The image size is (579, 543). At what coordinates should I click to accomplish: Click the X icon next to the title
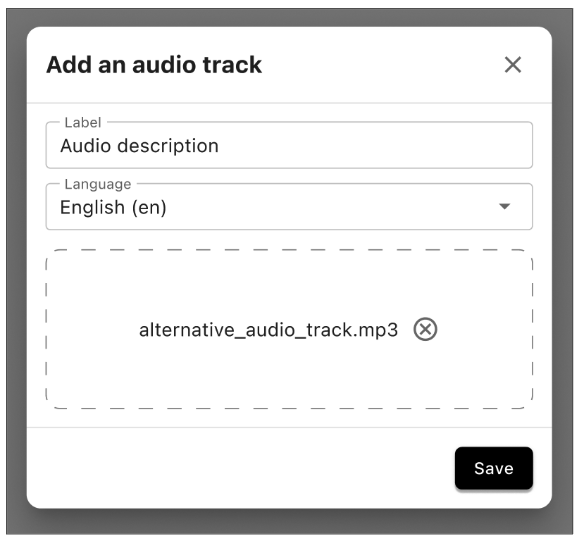pos(513,65)
